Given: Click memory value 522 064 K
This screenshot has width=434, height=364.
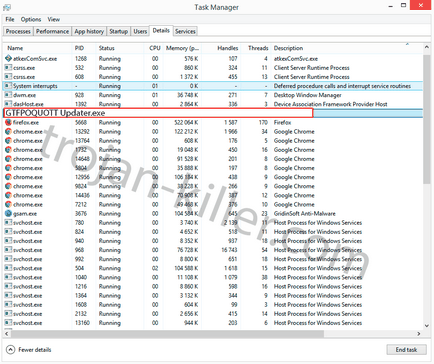Looking at the screenshot, I should click(x=186, y=122).
